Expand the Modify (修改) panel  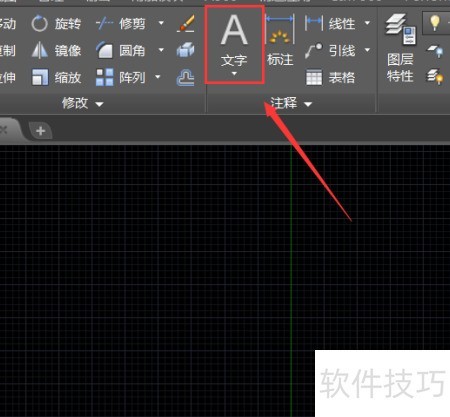click(83, 103)
